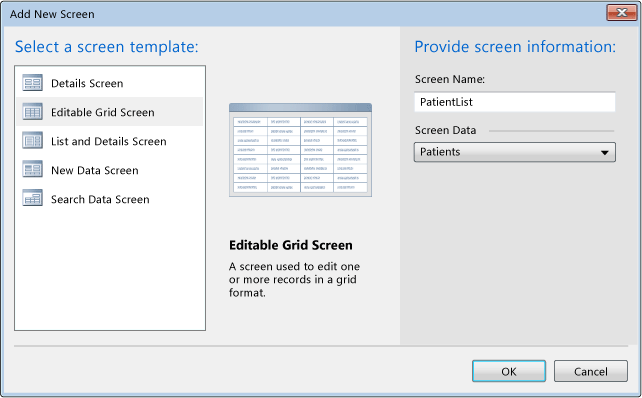The height and width of the screenshot is (398, 642).
Task: Click the New Data Screen template icon
Action: (x=32, y=170)
